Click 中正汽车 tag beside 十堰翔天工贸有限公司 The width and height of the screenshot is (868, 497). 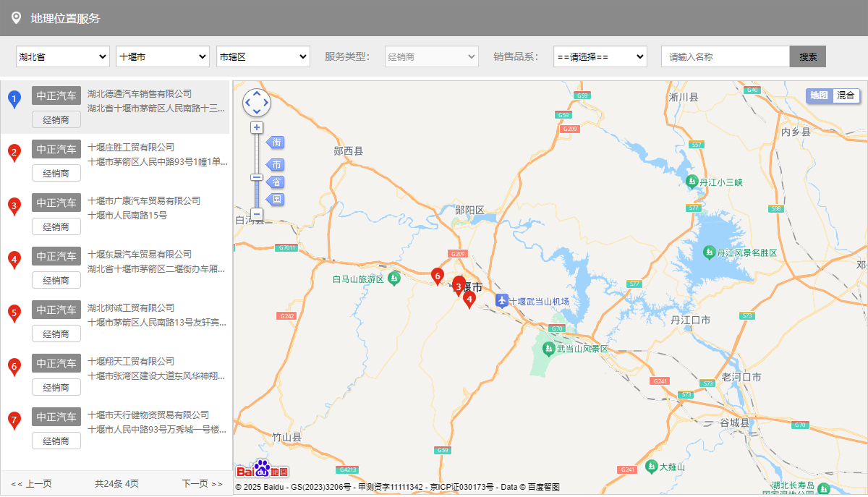[x=56, y=363]
